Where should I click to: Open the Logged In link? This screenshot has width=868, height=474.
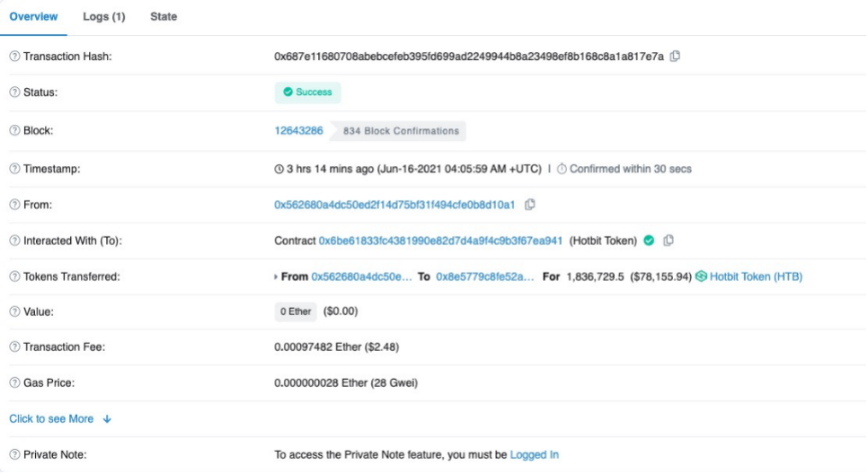pos(534,455)
